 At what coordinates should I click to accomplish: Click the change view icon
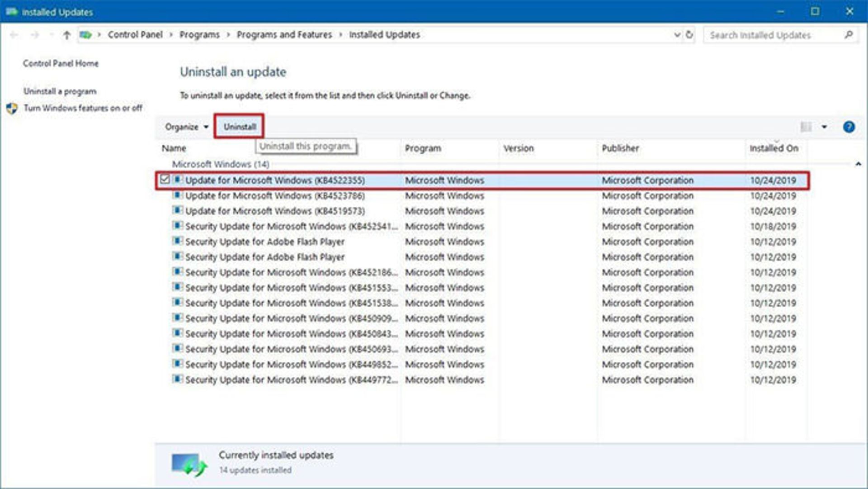coord(806,127)
